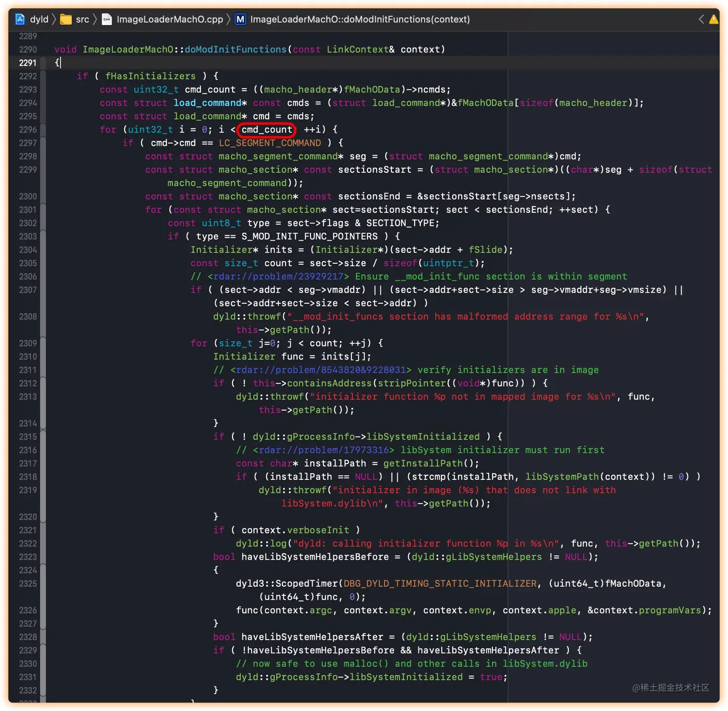Open the doModInitFunctions(context) symbol breadcrumb
Image resolution: width=728 pixels, height=711 pixels.
pyautogui.click(x=360, y=19)
